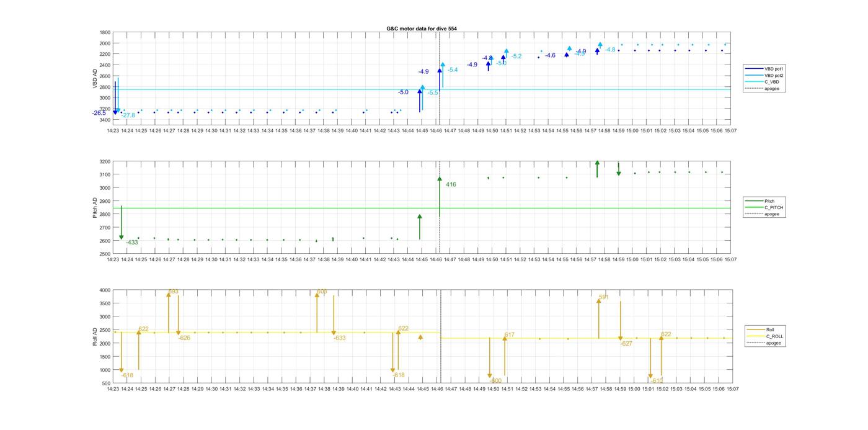Image resolution: width=868 pixels, height=430 pixels.
Task: Click the '-5.5' VBD annotation
Action: click(433, 92)
